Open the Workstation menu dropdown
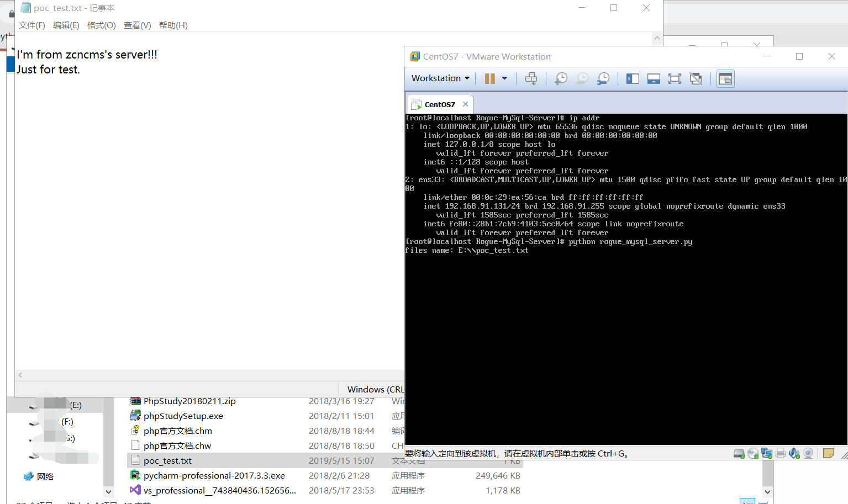 [x=440, y=78]
